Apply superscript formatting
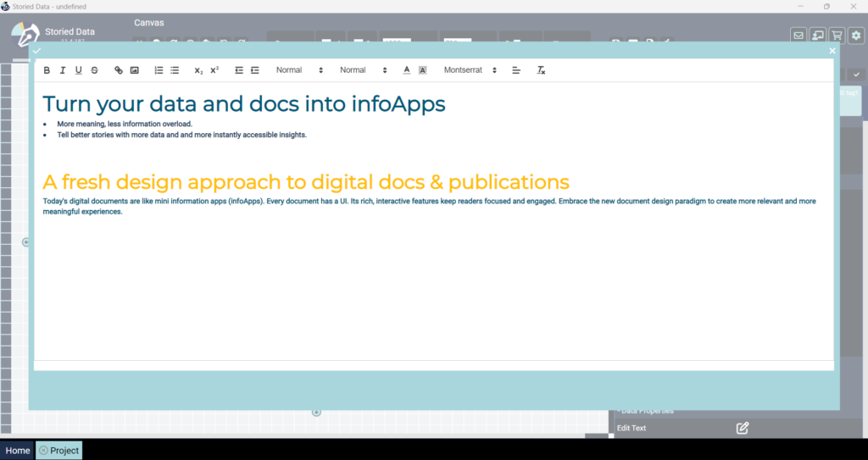Screen dimensions: 868x460 click(x=214, y=70)
